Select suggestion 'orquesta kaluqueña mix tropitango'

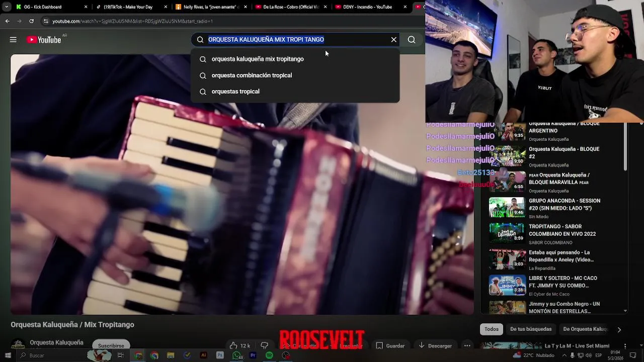click(x=295, y=59)
